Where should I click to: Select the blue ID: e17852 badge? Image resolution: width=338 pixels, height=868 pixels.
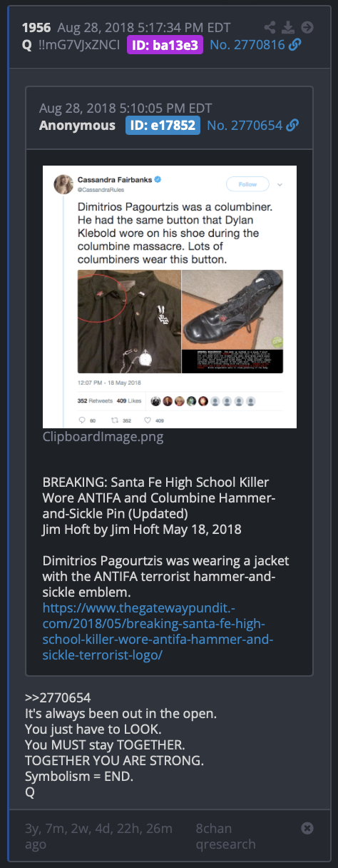tap(163, 126)
